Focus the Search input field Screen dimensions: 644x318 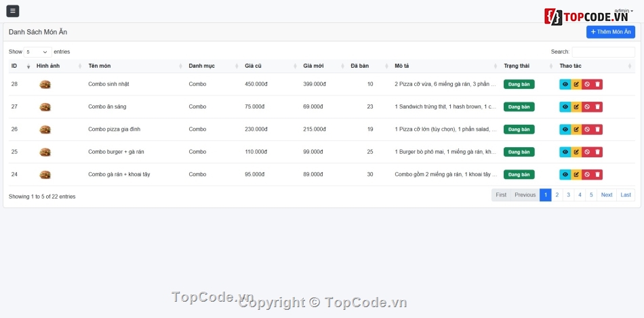click(603, 52)
